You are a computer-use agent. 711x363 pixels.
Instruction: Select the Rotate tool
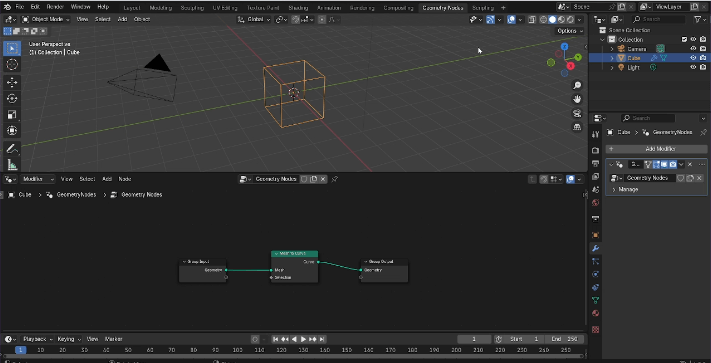[x=12, y=98]
